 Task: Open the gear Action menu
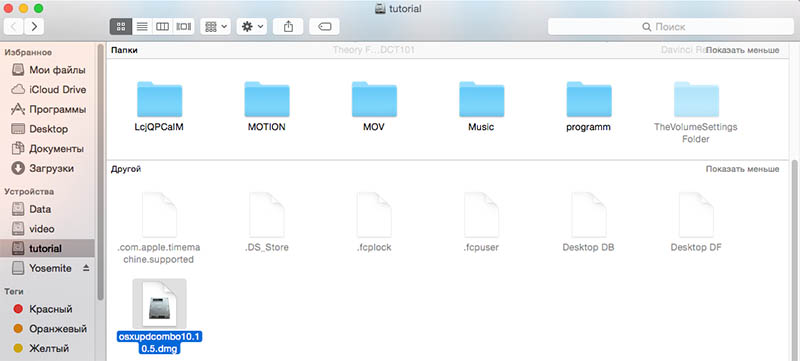[252, 27]
